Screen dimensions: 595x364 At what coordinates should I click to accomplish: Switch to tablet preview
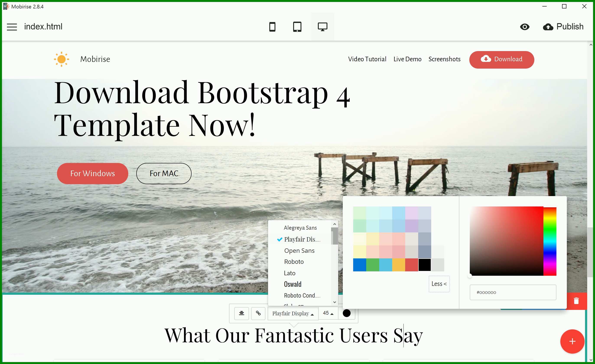click(x=297, y=27)
